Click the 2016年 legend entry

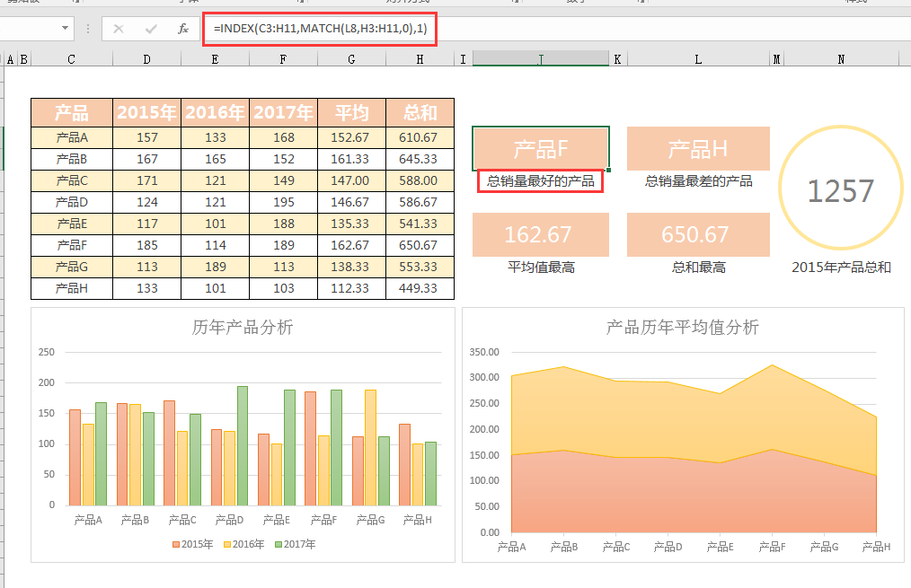[244, 545]
